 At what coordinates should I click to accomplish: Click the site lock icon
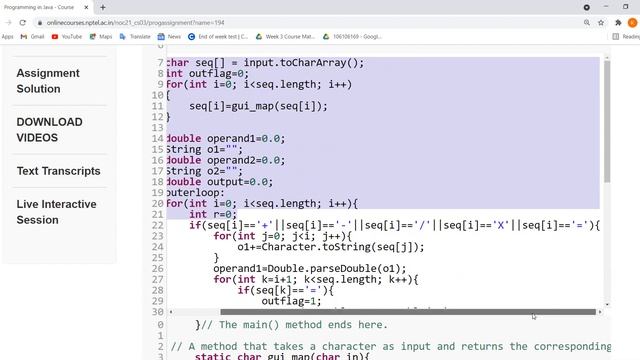point(40,23)
